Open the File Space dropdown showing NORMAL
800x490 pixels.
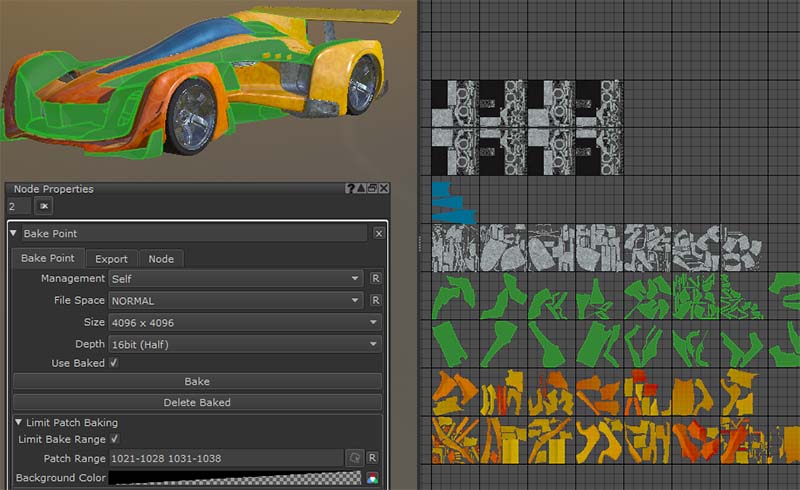coord(235,300)
